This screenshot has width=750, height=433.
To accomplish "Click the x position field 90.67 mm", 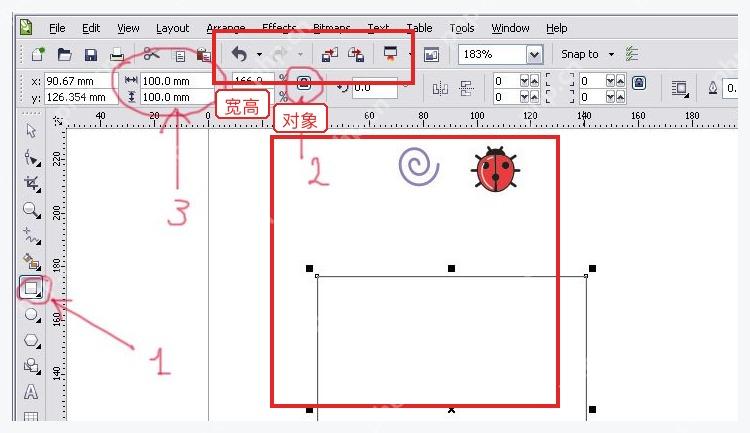I will 81,81.
